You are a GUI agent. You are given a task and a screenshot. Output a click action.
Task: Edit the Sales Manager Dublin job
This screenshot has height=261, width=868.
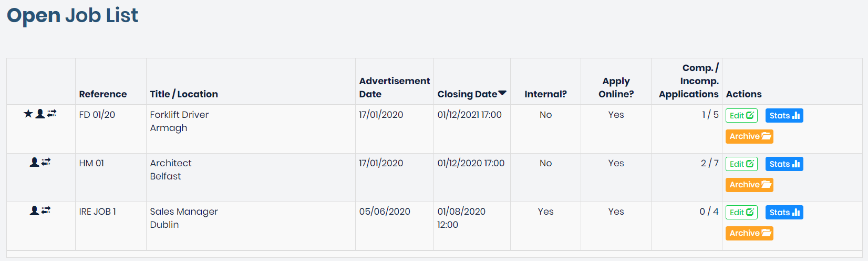741,213
